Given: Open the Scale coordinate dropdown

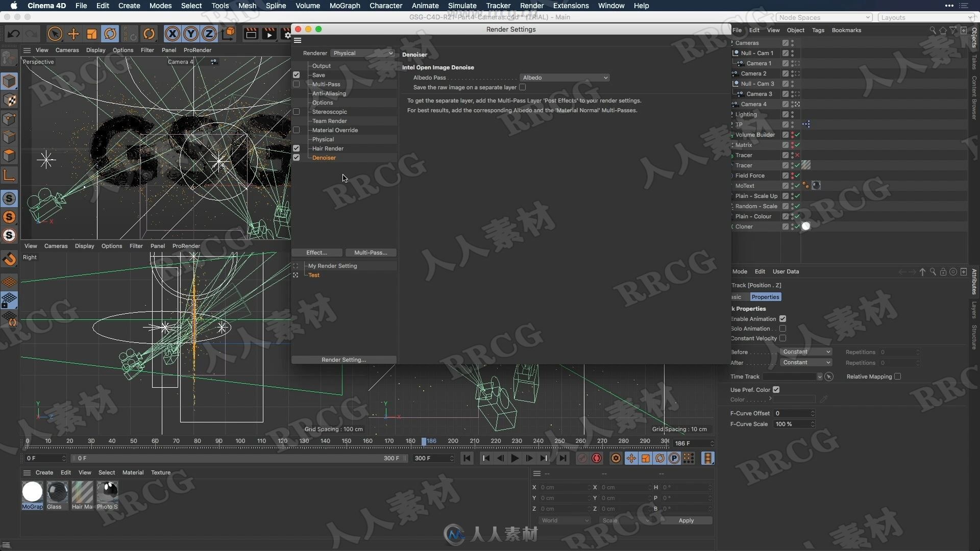Looking at the screenshot, I should [625, 520].
